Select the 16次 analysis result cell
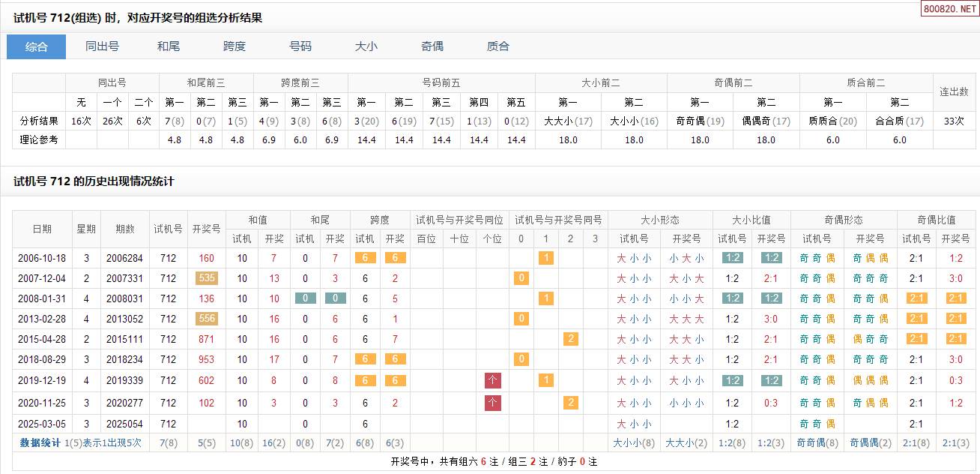This screenshot has height=474, width=980. coord(81,121)
